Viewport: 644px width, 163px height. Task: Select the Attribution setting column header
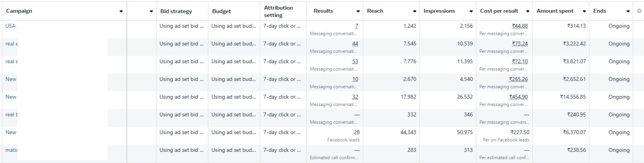pyautogui.click(x=279, y=11)
